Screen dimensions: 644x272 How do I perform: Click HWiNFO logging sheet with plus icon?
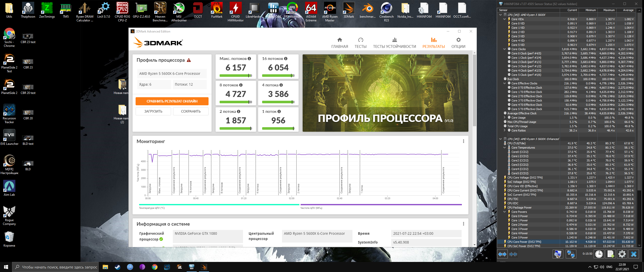[611, 254]
